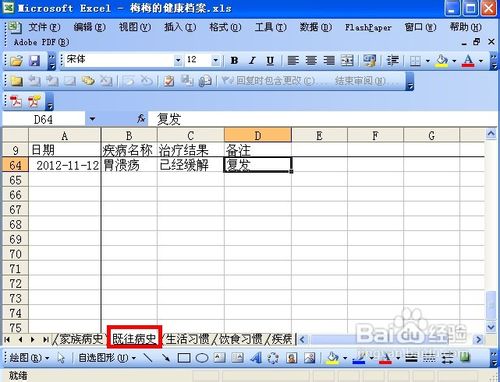Screen dimensions: 500x382
Task: Open the Borders dropdown arrow
Action: click(428, 61)
